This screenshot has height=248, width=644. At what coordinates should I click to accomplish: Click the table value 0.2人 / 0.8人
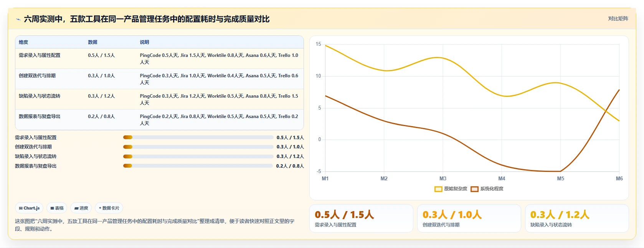tap(101, 117)
